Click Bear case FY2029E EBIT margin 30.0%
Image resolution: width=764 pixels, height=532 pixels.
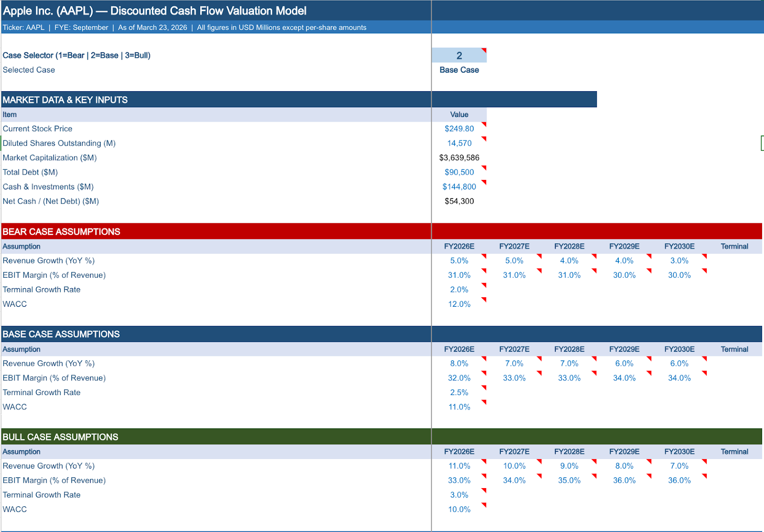pyautogui.click(x=624, y=275)
